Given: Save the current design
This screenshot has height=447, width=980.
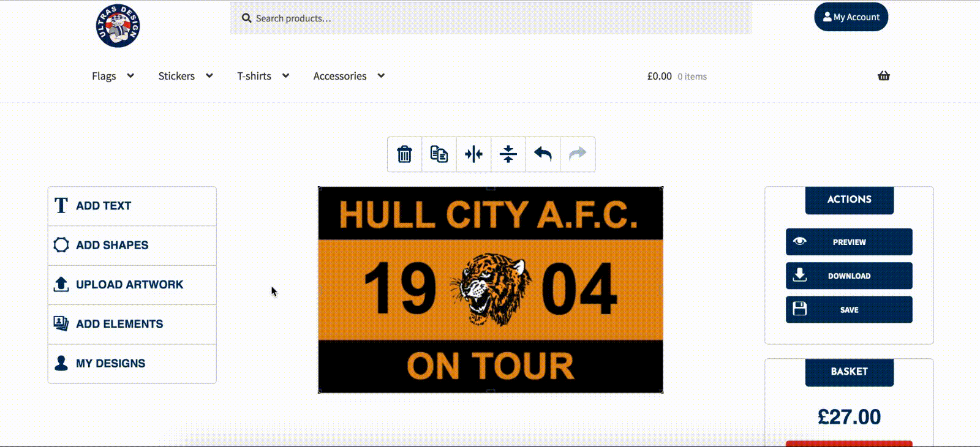Looking at the screenshot, I should click(849, 310).
